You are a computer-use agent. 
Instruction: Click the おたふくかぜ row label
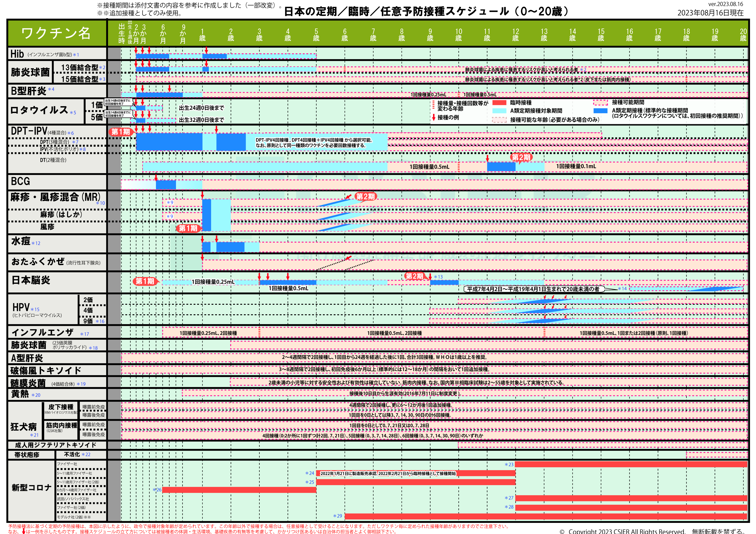point(56,262)
